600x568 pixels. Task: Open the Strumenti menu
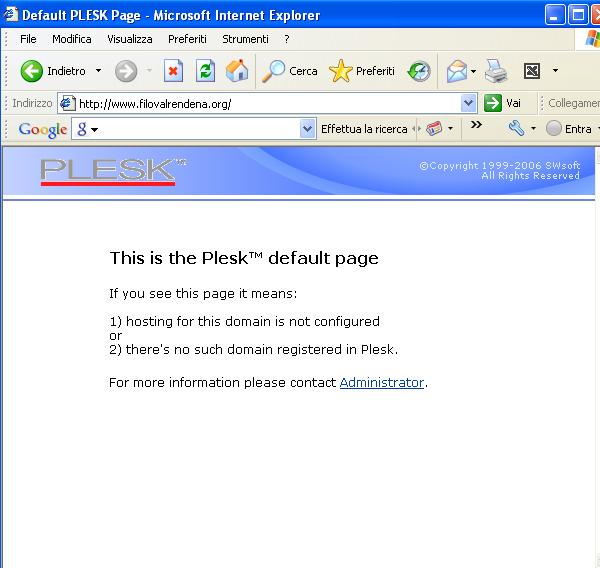point(245,39)
